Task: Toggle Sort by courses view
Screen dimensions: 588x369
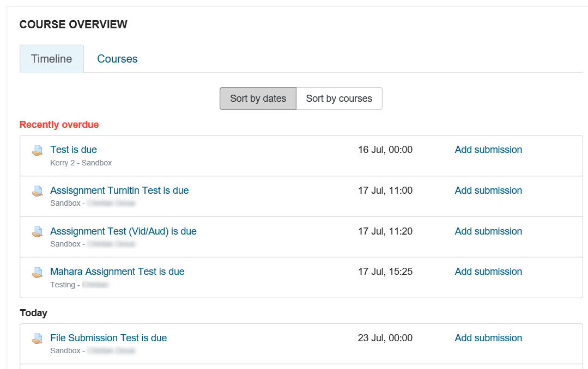Action: click(339, 99)
